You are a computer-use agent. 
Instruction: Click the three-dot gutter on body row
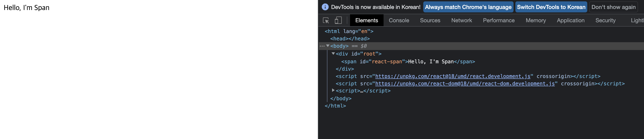(322, 46)
